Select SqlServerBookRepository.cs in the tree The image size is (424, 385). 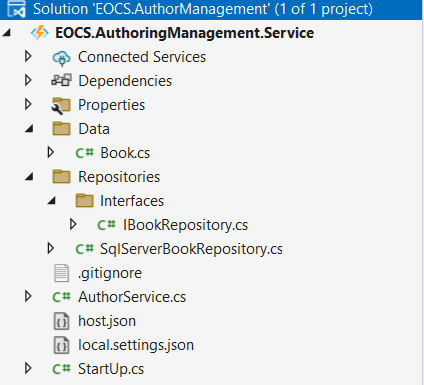click(x=191, y=249)
